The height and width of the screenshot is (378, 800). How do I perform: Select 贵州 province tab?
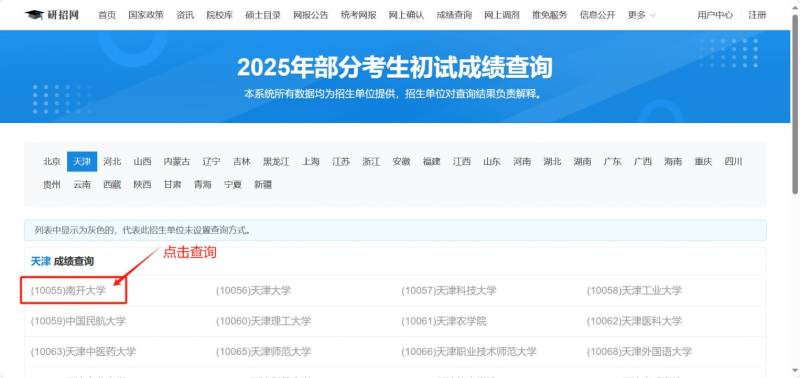[x=52, y=185]
